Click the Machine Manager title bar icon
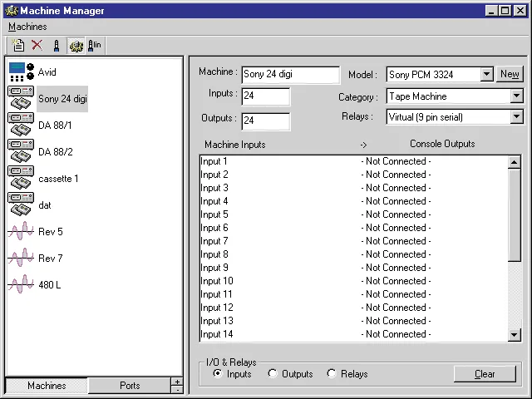This screenshot has width=532, height=399. click(x=12, y=11)
